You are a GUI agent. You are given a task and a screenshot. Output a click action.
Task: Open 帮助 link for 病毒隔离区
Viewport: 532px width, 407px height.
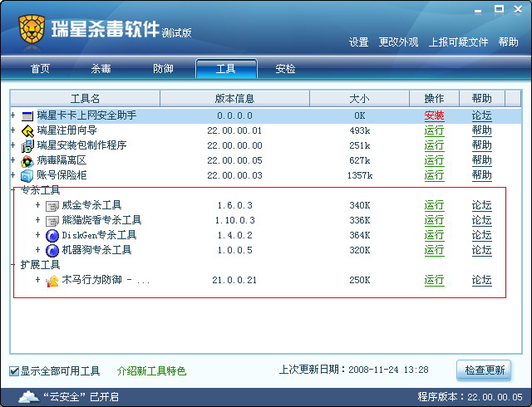[481, 160]
